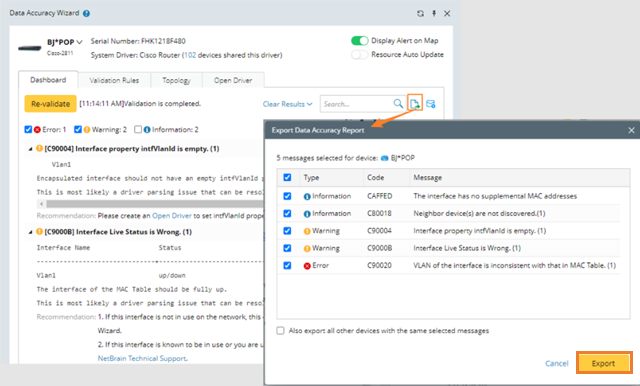
Task: Uncheck the Error filter checkbox
Action: pyautogui.click(x=28, y=129)
